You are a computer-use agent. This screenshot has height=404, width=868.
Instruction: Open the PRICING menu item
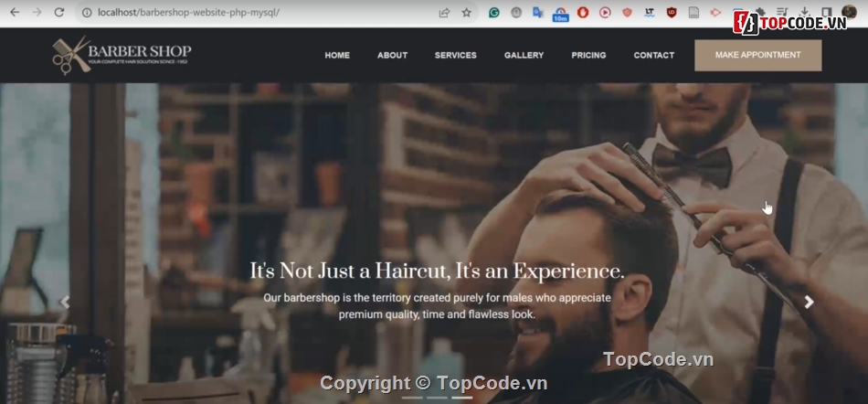588,56
